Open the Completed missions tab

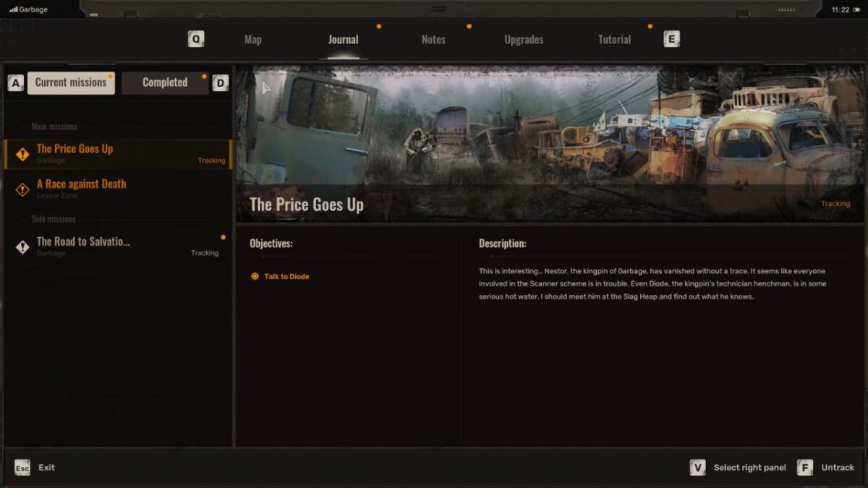164,82
